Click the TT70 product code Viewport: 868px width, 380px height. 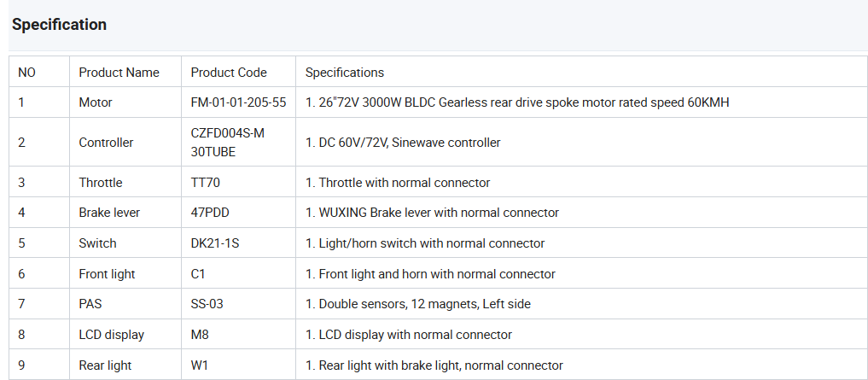(206, 183)
